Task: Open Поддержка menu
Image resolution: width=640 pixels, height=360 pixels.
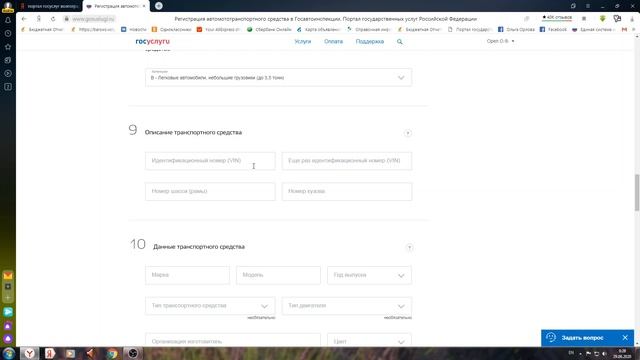Action: 370,42
